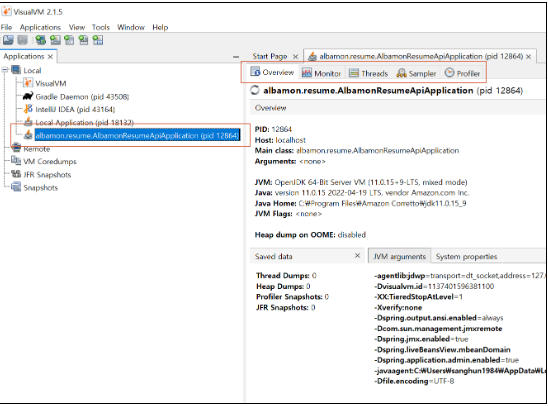Select Gradle Daemon (pid 43508) in tree
The height and width of the screenshot is (406, 548).
[82, 96]
